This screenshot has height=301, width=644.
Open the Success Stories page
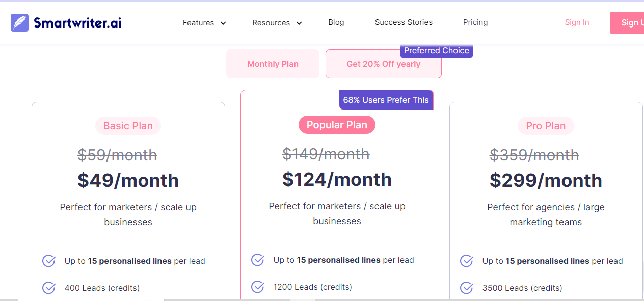click(x=403, y=22)
